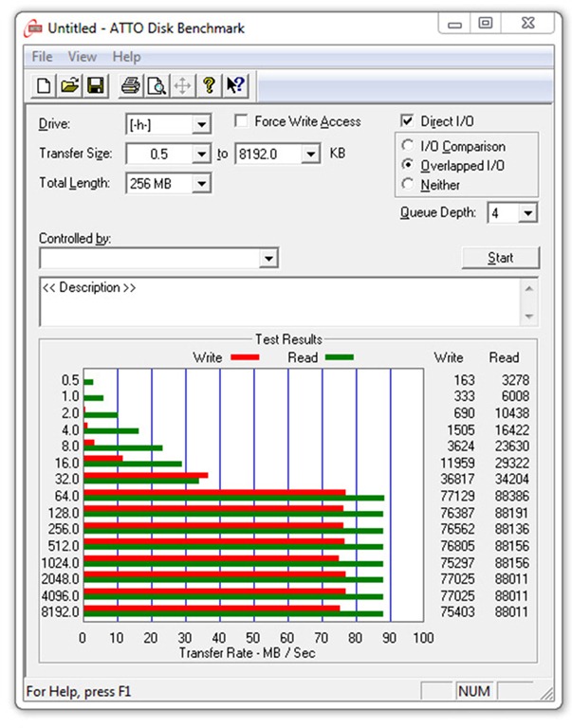Select the I/O Comparison radio button
The height and width of the screenshot is (728, 572).
[x=408, y=146]
